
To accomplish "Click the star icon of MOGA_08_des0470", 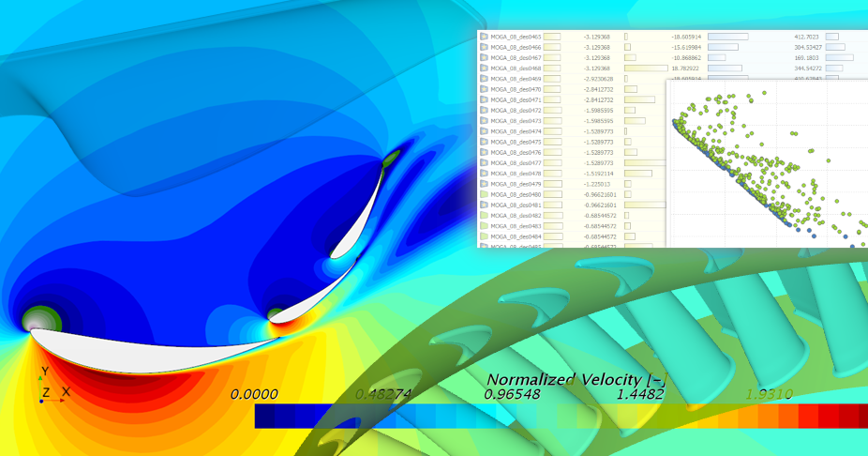I will click(x=484, y=89).
